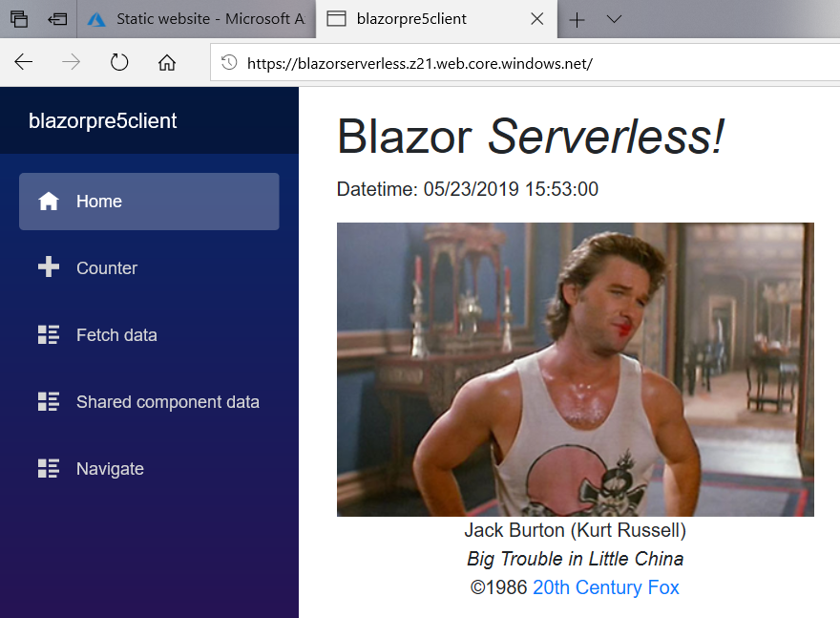Close the blazorpre5client tab
The height and width of the screenshot is (618, 840).
536,19
